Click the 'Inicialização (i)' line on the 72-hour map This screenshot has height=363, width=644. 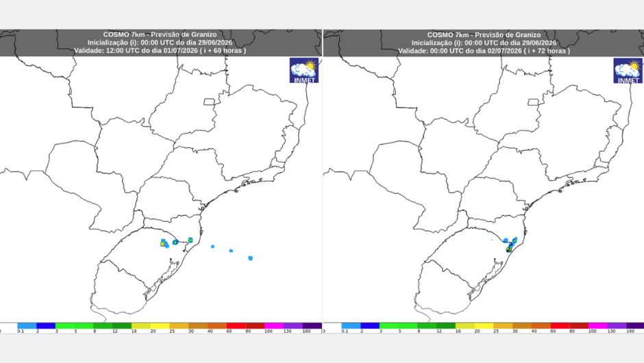[484, 42]
